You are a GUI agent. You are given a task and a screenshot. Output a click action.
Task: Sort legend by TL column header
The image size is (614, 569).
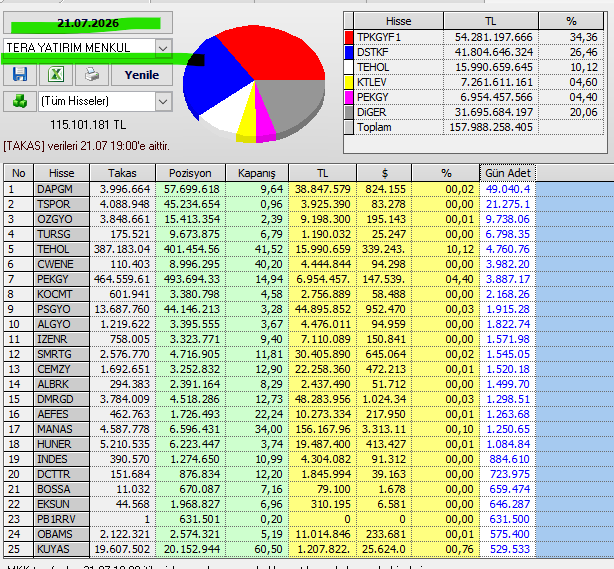click(491, 21)
